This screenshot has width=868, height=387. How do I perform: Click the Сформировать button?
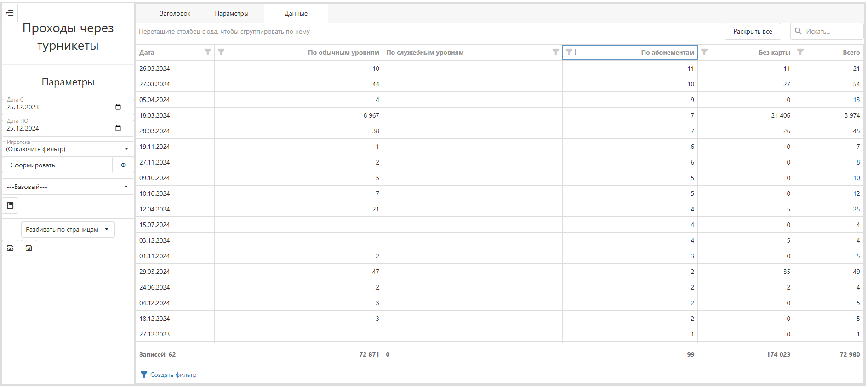coord(33,165)
